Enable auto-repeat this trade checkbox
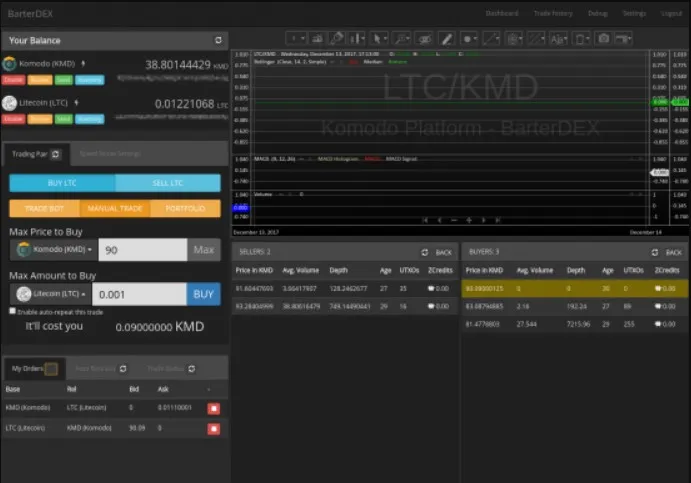The image size is (691, 483). [x=12, y=311]
